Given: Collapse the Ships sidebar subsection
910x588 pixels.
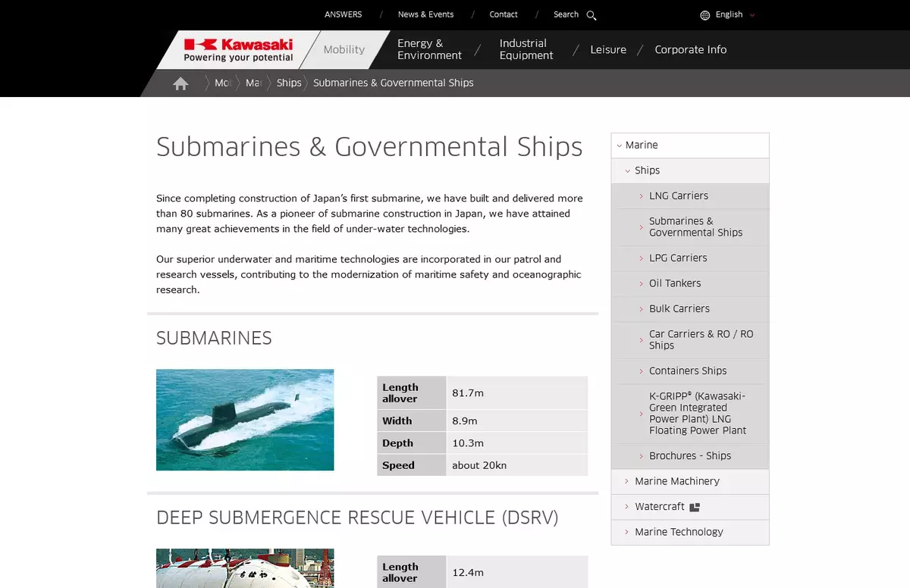Looking at the screenshot, I should click(647, 170).
